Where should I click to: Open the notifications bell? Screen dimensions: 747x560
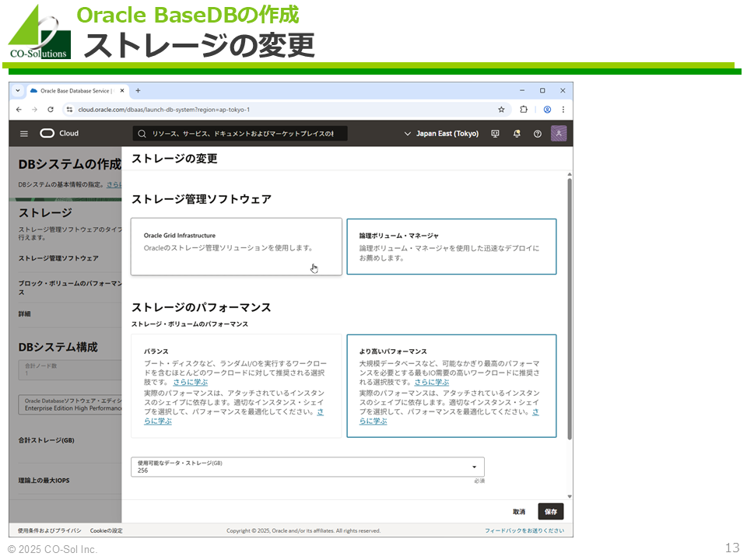click(517, 134)
